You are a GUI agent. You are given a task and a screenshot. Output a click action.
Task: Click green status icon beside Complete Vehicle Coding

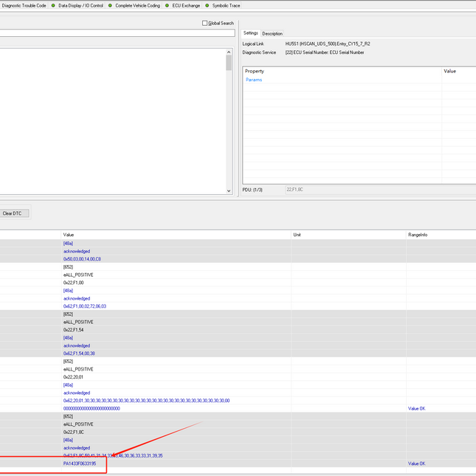(111, 5)
